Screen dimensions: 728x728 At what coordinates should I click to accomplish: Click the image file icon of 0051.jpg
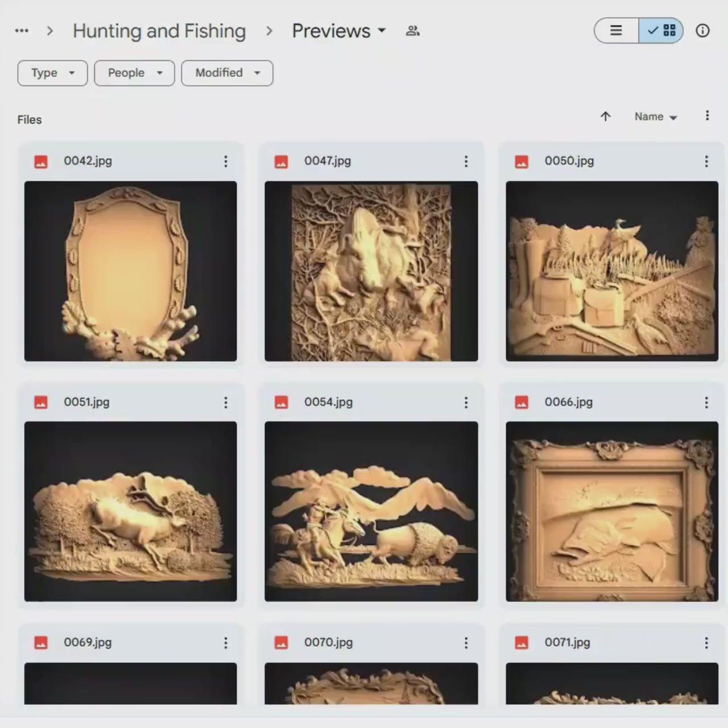(x=41, y=403)
